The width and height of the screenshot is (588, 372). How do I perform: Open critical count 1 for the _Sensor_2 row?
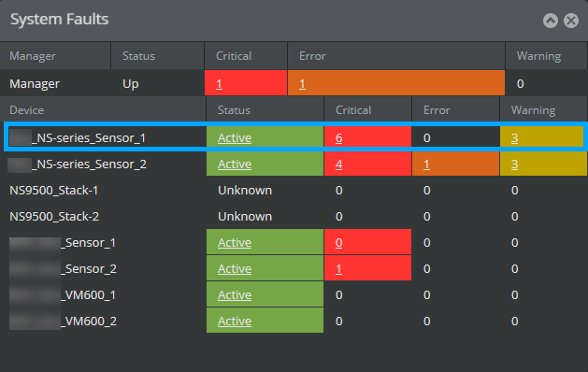[338, 269]
